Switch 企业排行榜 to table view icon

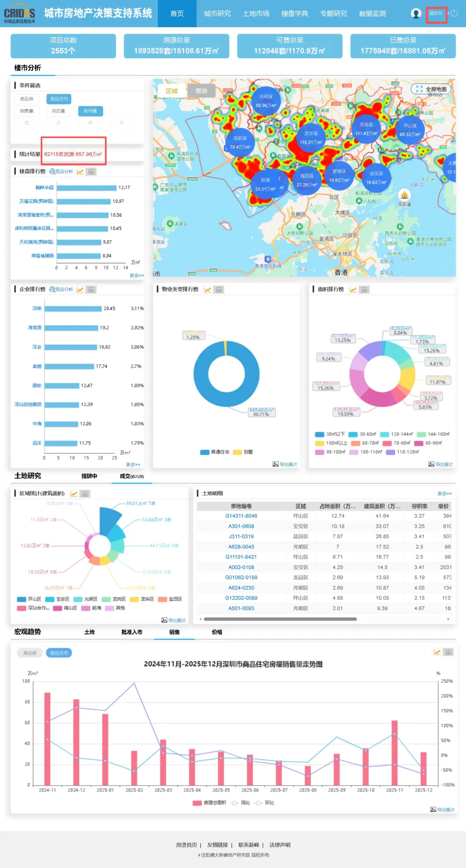click(x=91, y=289)
